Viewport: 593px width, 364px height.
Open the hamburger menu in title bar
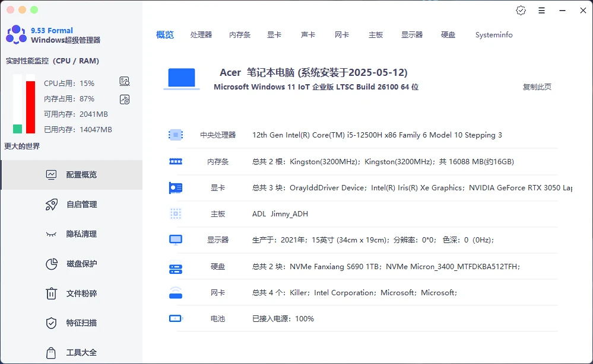[541, 11]
